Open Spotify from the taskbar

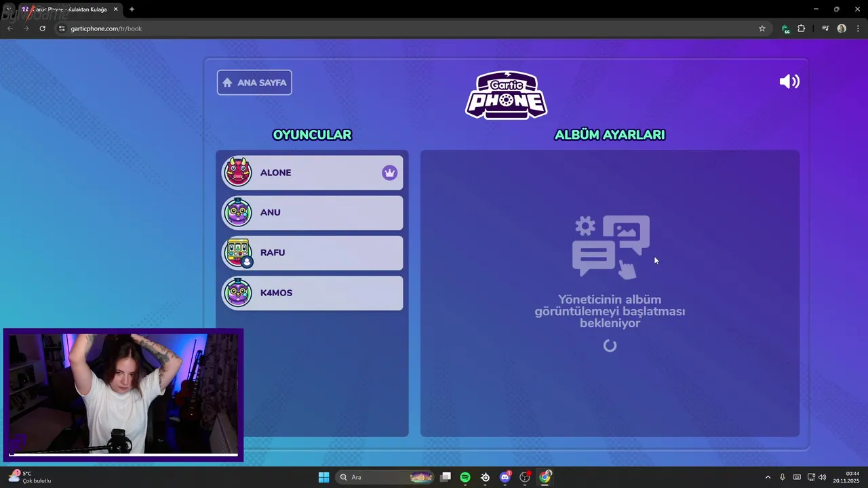point(465,477)
